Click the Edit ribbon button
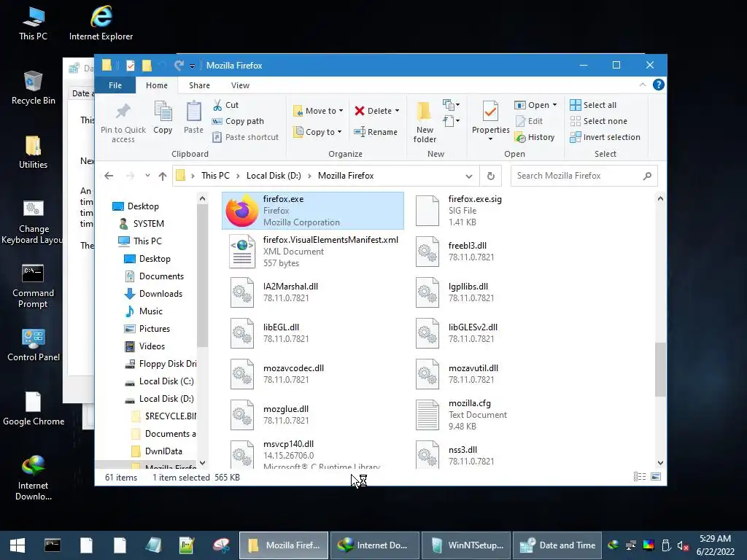The image size is (747, 560). [530, 121]
